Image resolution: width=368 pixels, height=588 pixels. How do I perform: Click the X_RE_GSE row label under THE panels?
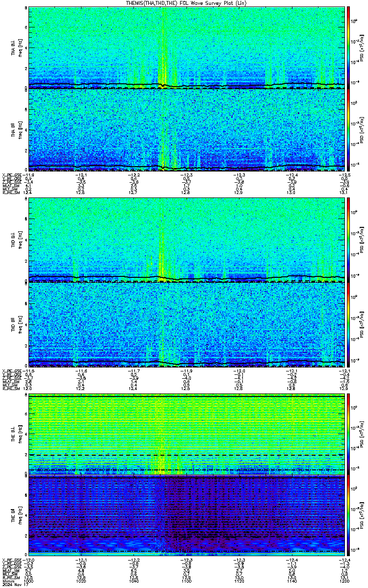12,560
